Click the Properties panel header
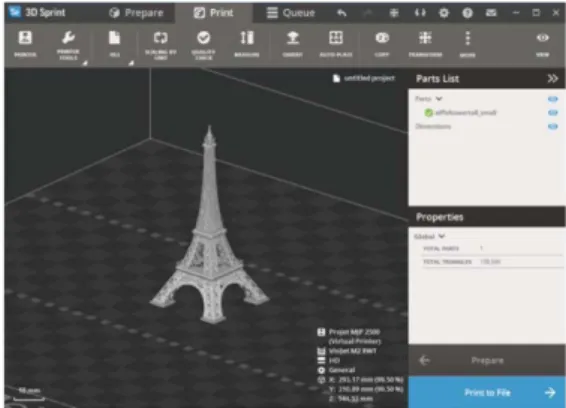The height and width of the screenshot is (408, 566). click(487, 217)
